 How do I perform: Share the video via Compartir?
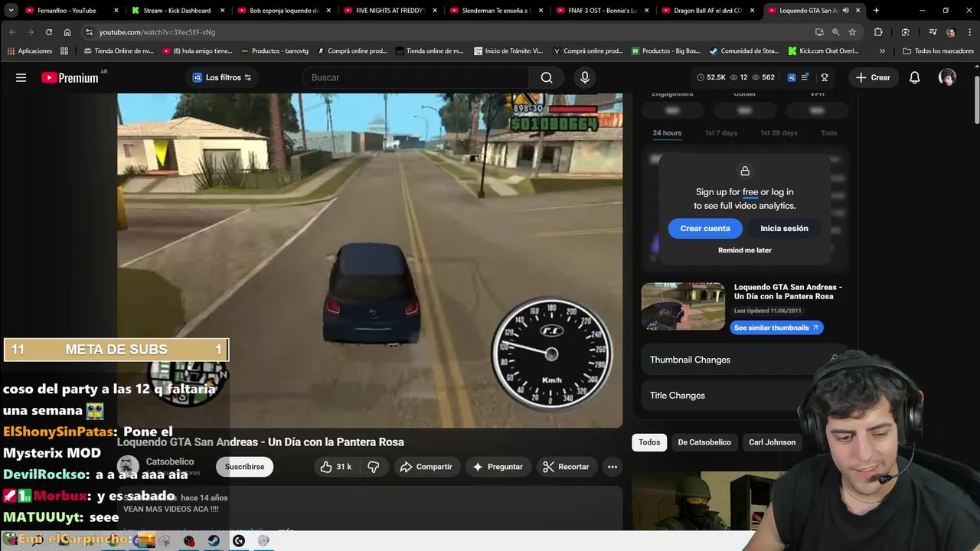pyautogui.click(x=426, y=467)
